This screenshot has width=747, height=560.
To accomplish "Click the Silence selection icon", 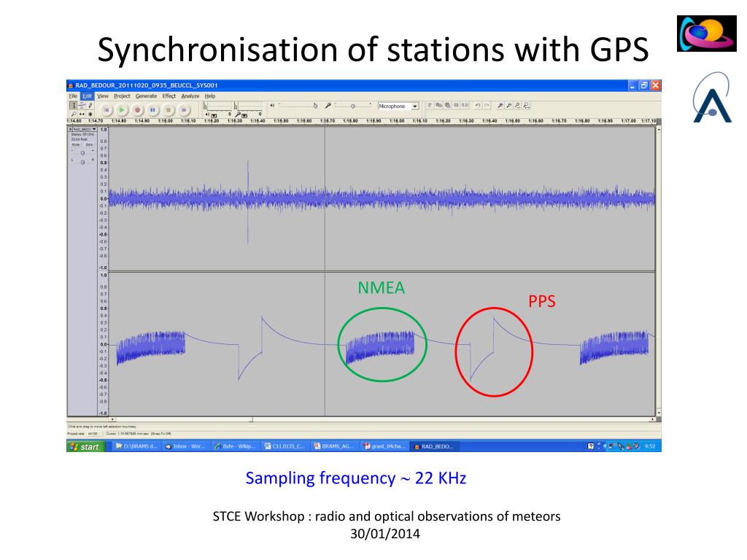I will coord(465,105).
